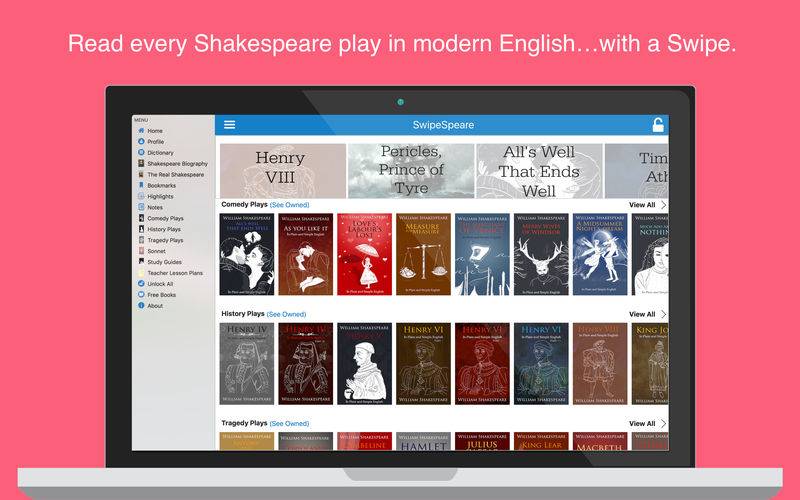View All in the History Plays row

pyautogui.click(x=647, y=314)
